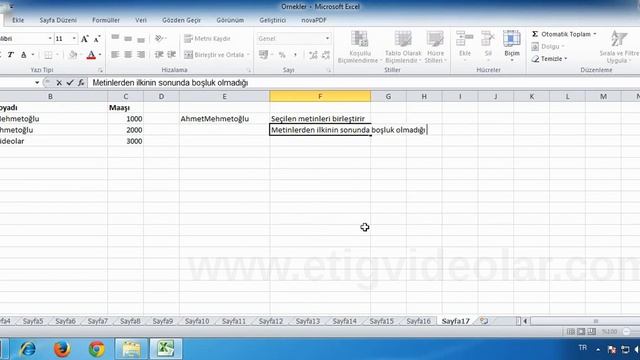
Task: Apply the accounting number format
Action: [x=264, y=55]
